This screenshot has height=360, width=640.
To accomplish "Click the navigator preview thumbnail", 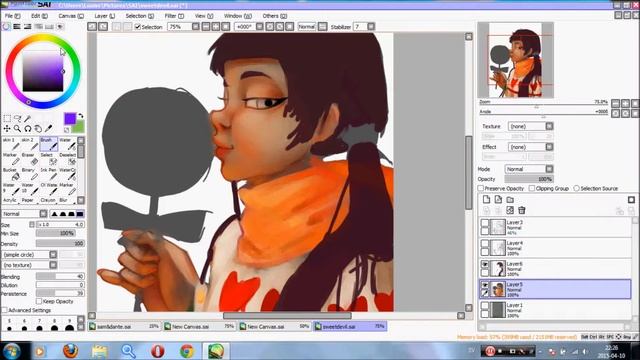I will [516, 60].
